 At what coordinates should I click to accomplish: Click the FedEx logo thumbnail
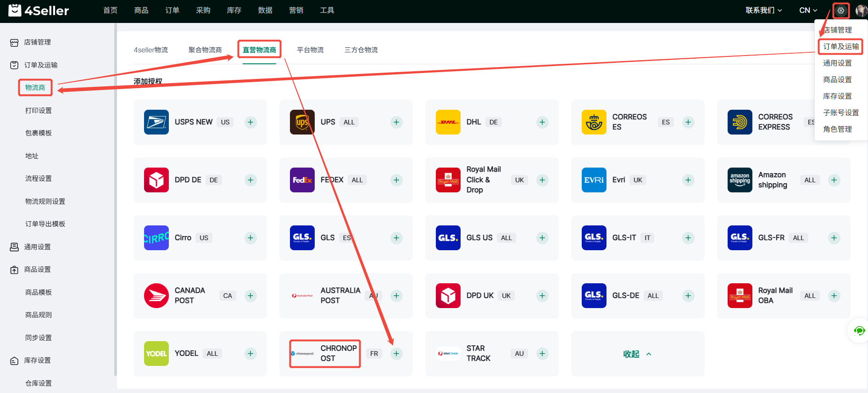point(302,180)
